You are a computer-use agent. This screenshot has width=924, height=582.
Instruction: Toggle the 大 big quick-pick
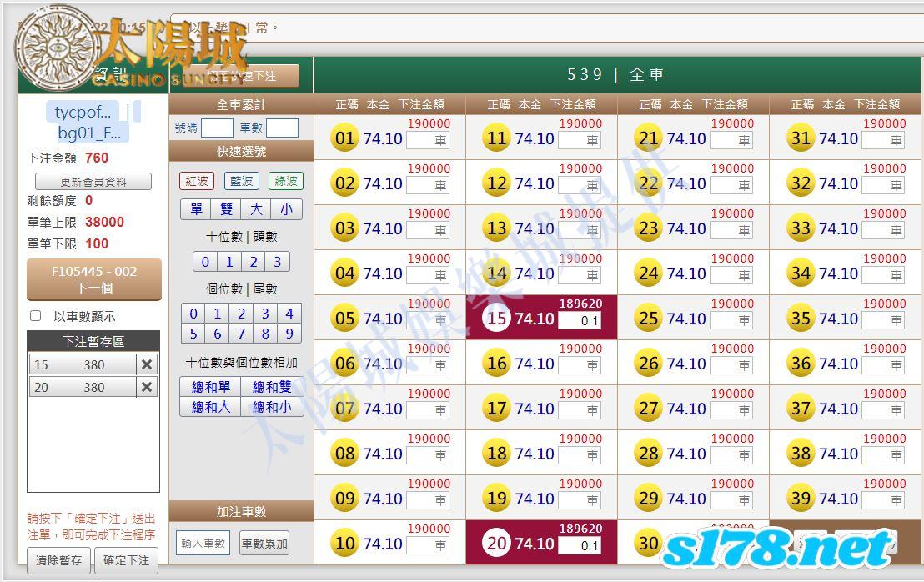click(256, 209)
